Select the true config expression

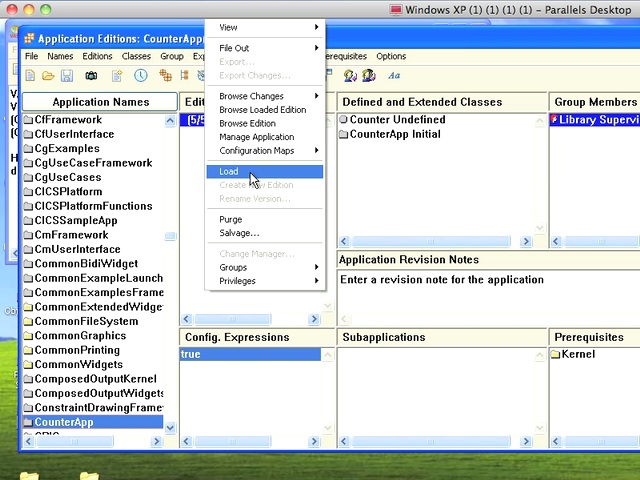(250, 354)
